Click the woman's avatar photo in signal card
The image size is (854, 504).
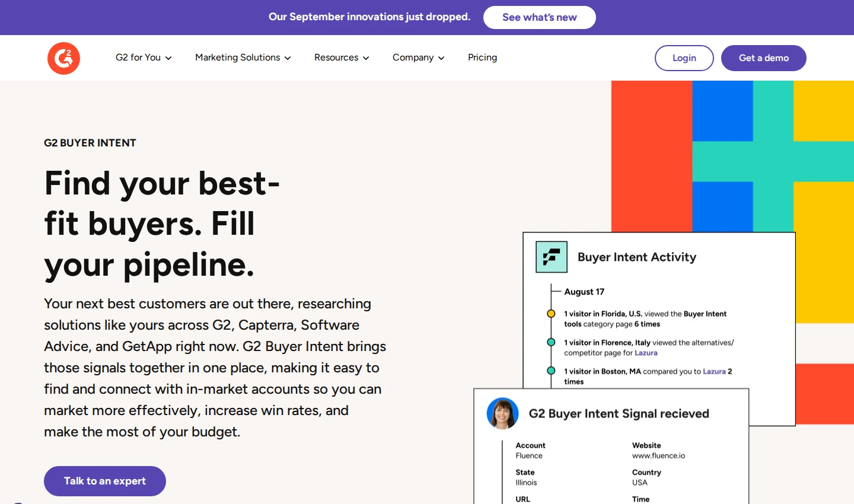click(502, 413)
